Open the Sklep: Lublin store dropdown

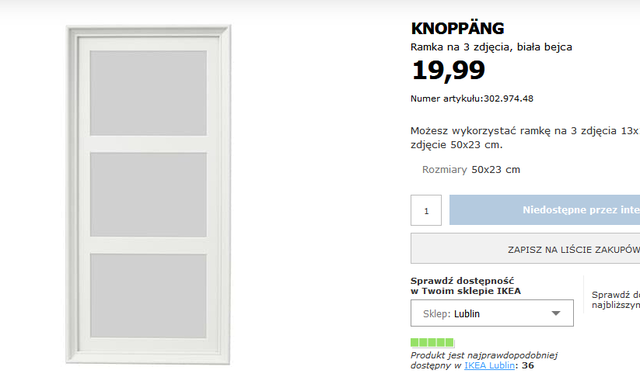(492, 313)
